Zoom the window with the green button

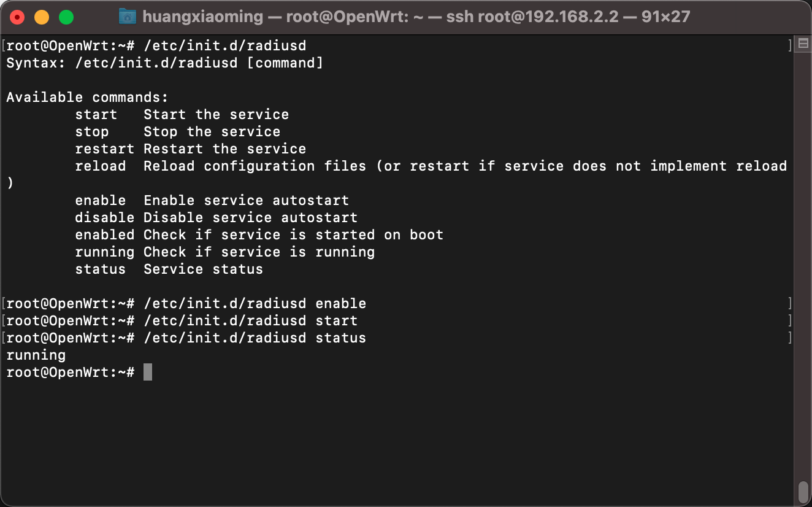click(66, 17)
